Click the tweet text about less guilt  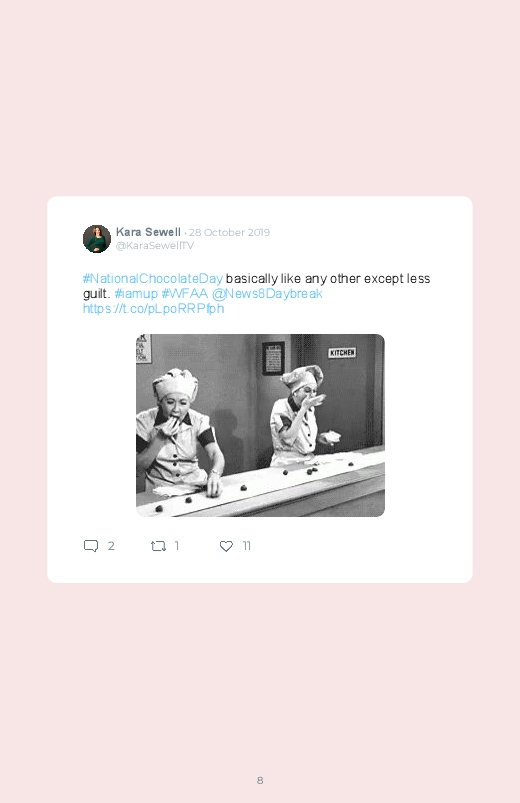point(256,286)
